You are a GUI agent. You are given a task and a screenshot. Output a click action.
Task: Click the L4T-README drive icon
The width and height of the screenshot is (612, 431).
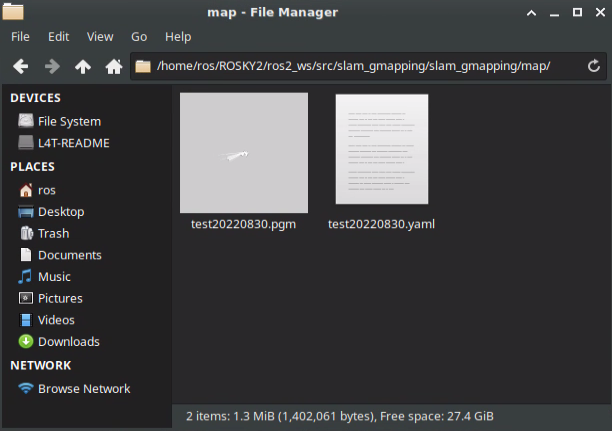tap(26, 143)
